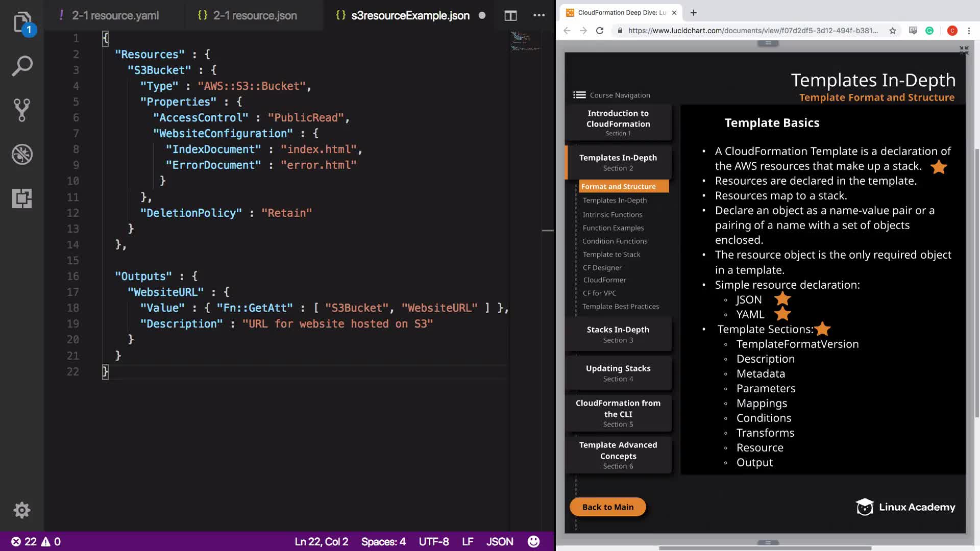980x551 pixels.
Task: Switch to the 2-1 resource.json tab
Action: [x=254, y=15]
